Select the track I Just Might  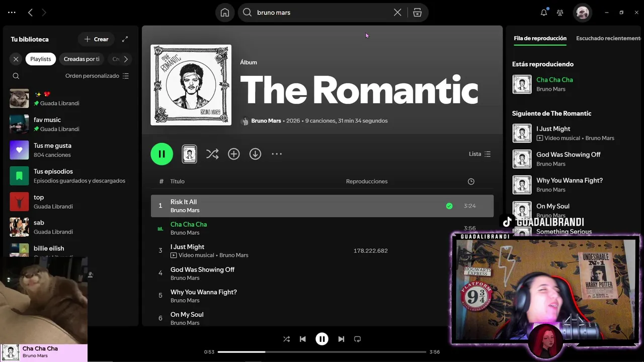tap(322, 251)
